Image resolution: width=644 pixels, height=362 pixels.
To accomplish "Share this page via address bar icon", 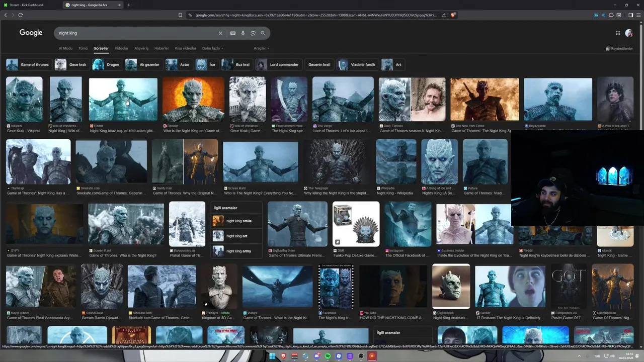I will tap(443, 15).
